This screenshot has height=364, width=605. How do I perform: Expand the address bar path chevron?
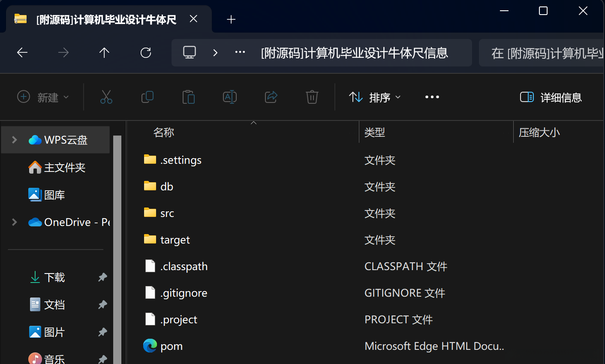coord(215,53)
